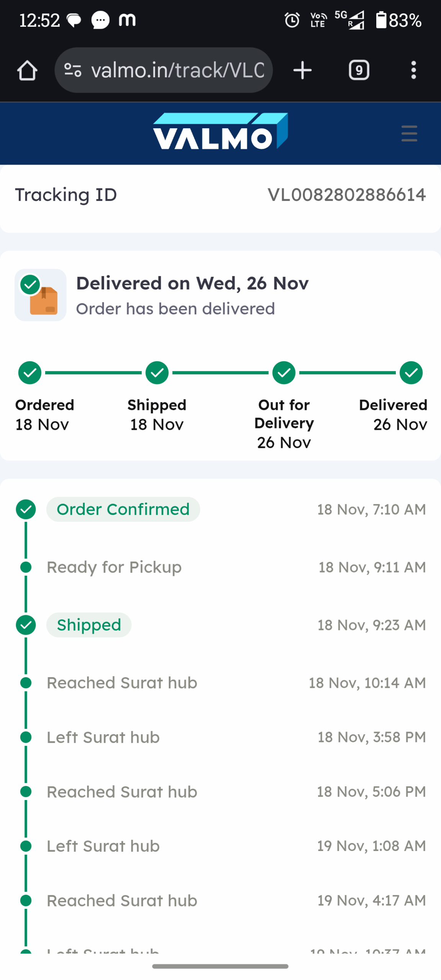
Task: Tap the Valmo logo
Action: 220,131
